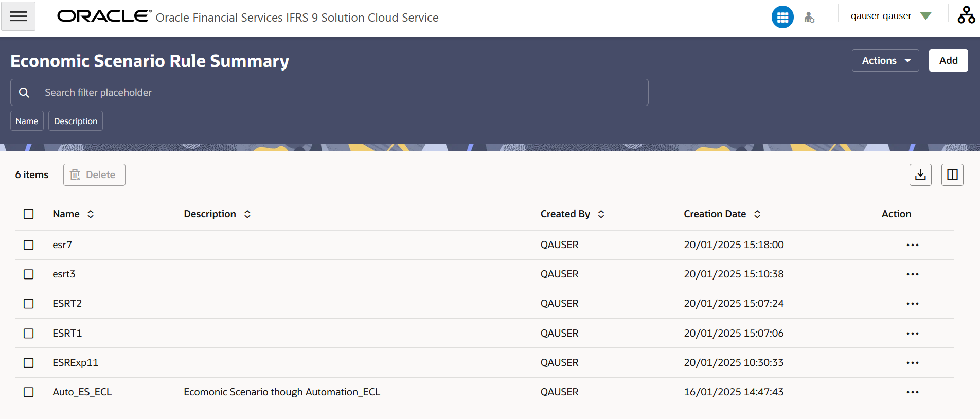Tick the select-all header checkbox
Viewport: 980px width, 419px height.
click(29, 214)
